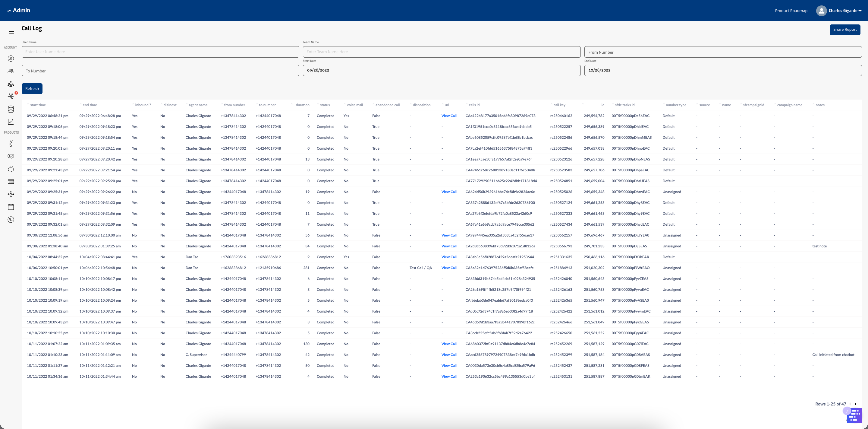
Task: Open the purple chatbot widget icon
Action: pos(854,415)
